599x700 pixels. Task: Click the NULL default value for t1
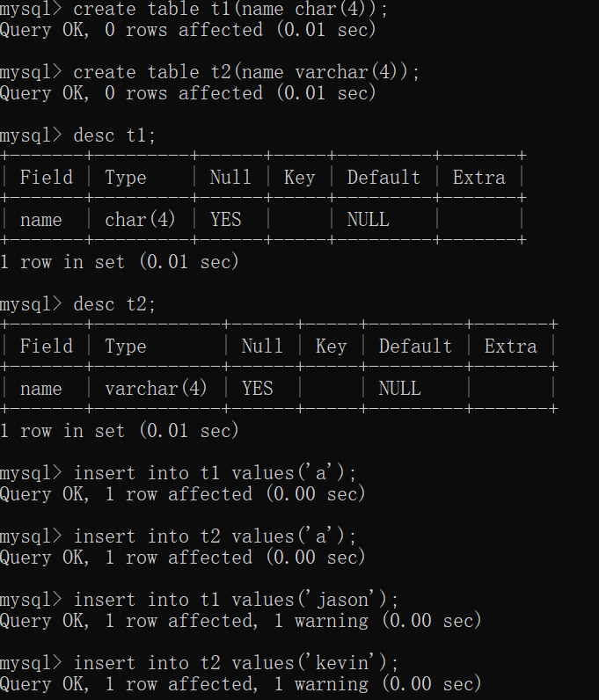368,220
